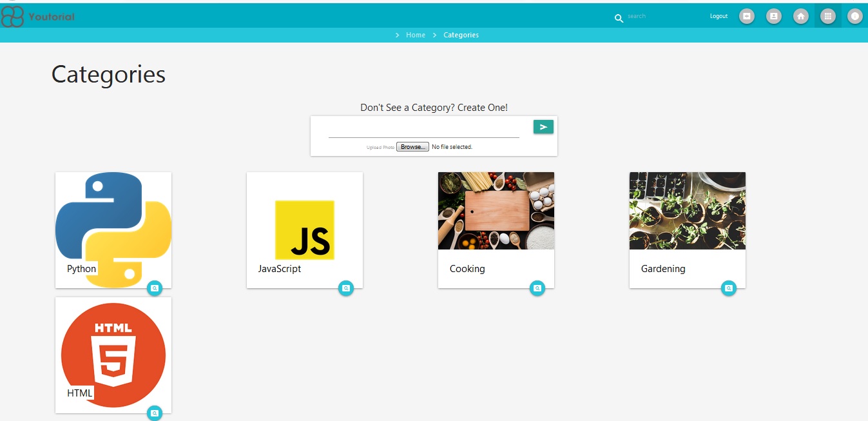Click the Gardening card search icon

tap(729, 288)
